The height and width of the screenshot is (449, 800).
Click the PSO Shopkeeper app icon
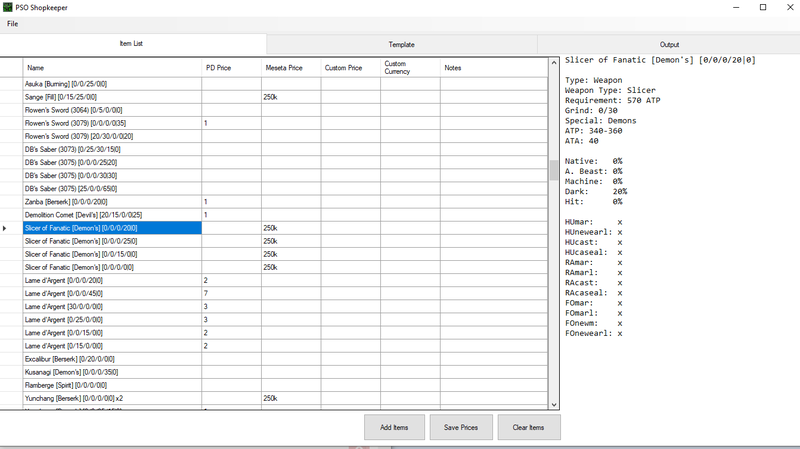(x=7, y=8)
